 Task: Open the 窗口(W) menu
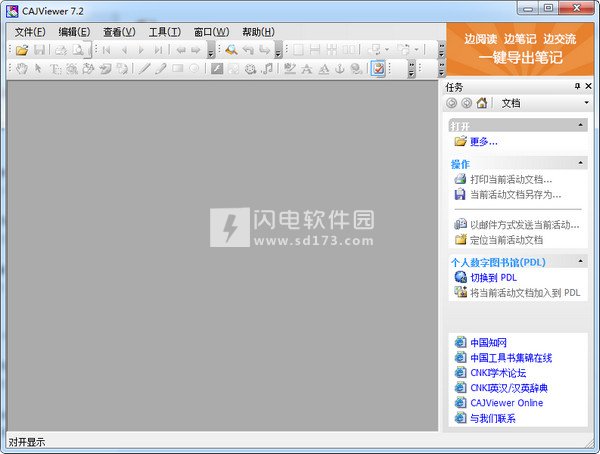tap(212, 32)
